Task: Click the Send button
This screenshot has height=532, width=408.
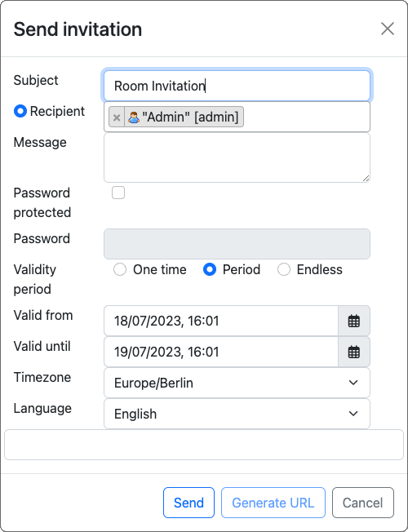Action: pos(188,503)
